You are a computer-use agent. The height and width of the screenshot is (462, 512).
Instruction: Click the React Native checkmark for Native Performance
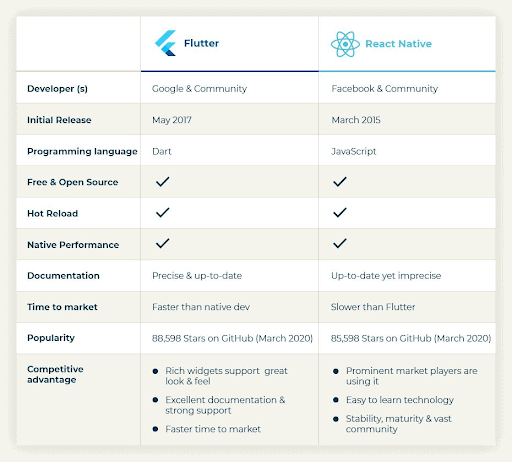(x=340, y=243)
